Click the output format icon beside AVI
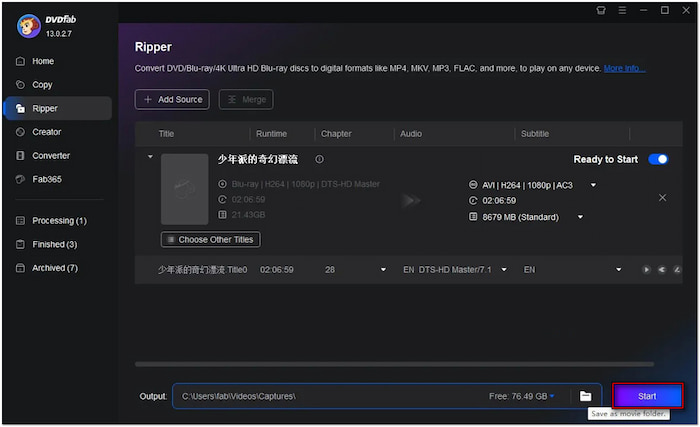This screenshot has height=427, width=700. [x=473, y=184]
